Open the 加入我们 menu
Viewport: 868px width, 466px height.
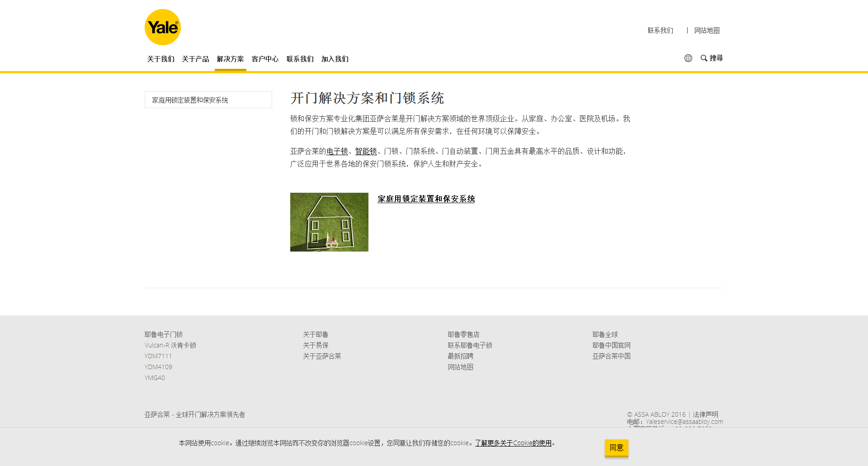click(x=335, y=59)
